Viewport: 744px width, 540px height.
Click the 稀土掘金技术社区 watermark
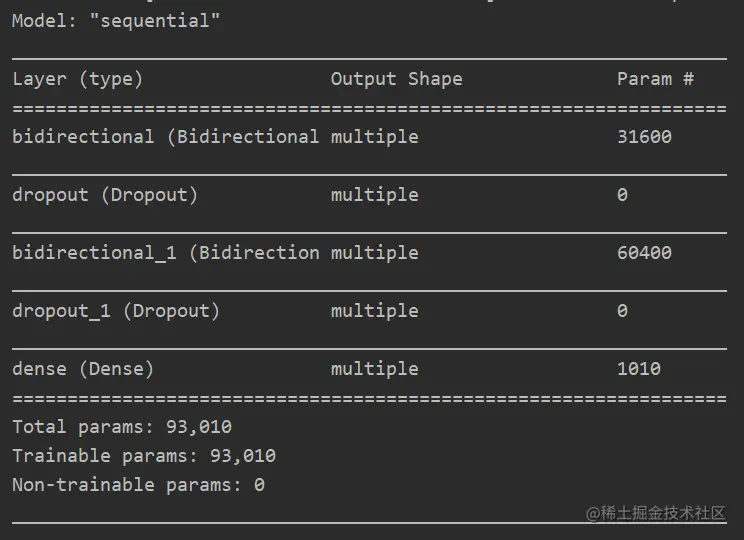click(656, 513)
